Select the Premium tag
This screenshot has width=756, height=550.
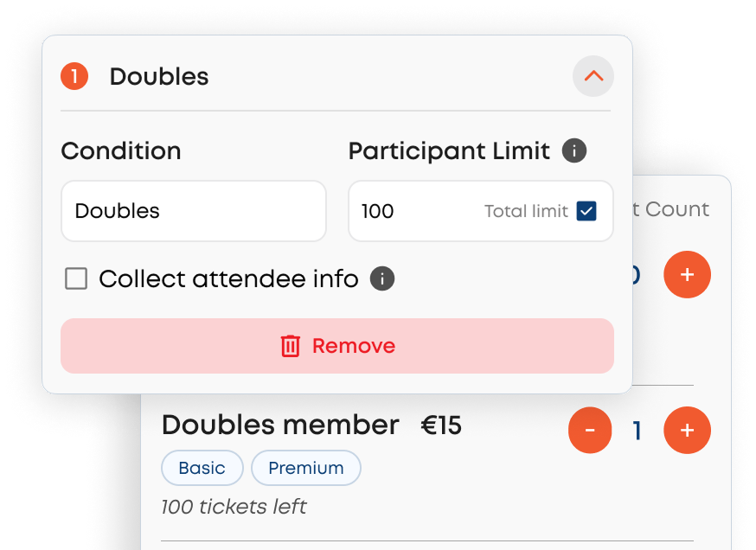point(306,468)
